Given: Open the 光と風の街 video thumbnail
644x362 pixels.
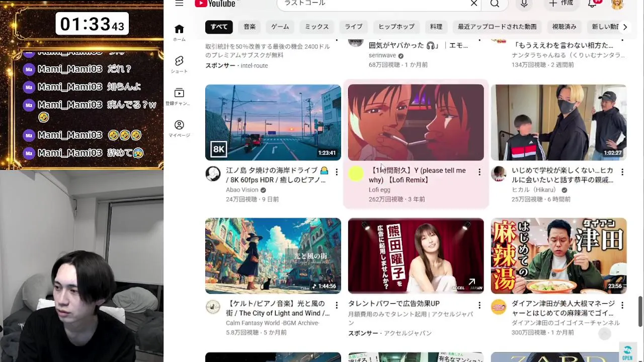Looking at the screenshot, I should [273, 255].
